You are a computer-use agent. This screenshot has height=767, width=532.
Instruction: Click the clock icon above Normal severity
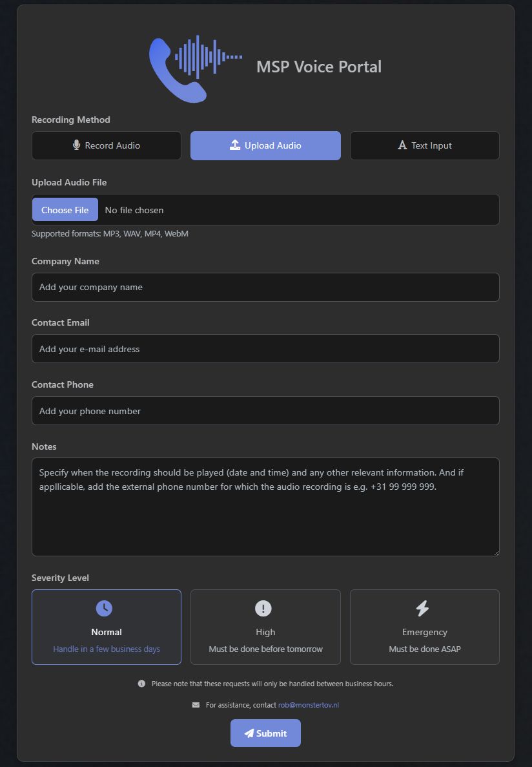(106, 607)
